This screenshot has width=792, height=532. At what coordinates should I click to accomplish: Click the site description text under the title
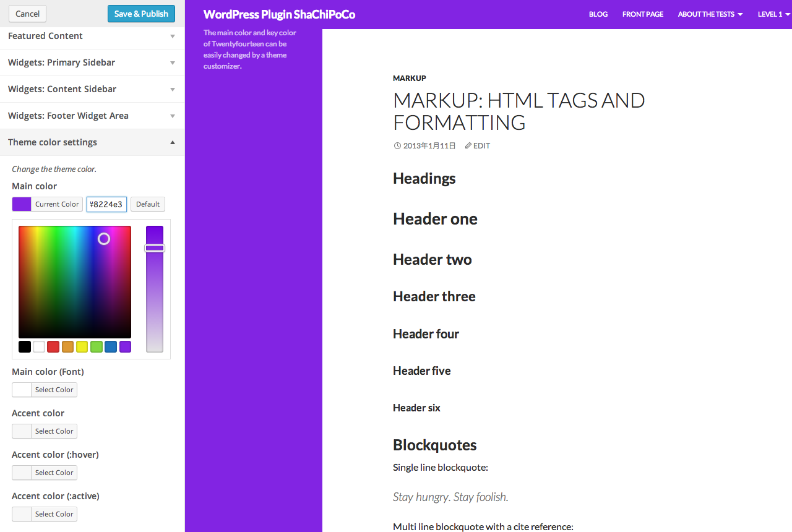[250, 49]
